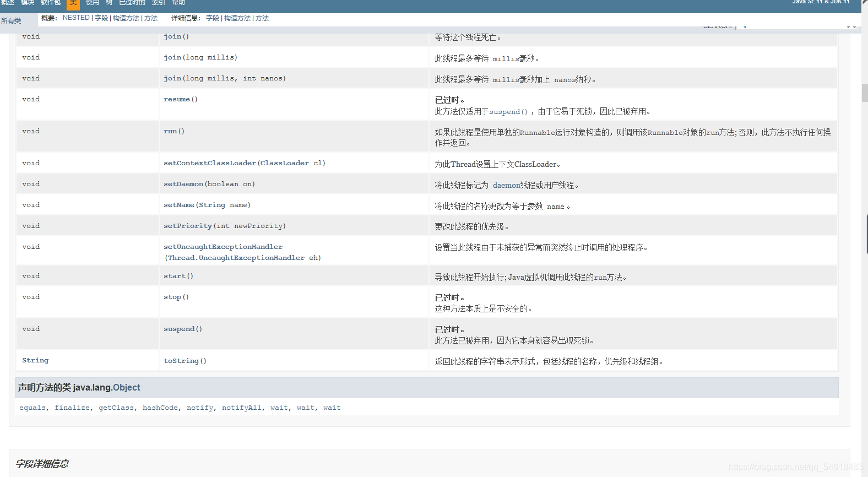Screen dimensions: 868x477
Task: Jump to 字段 in the 概要 summary links
Action: (101, 18)
